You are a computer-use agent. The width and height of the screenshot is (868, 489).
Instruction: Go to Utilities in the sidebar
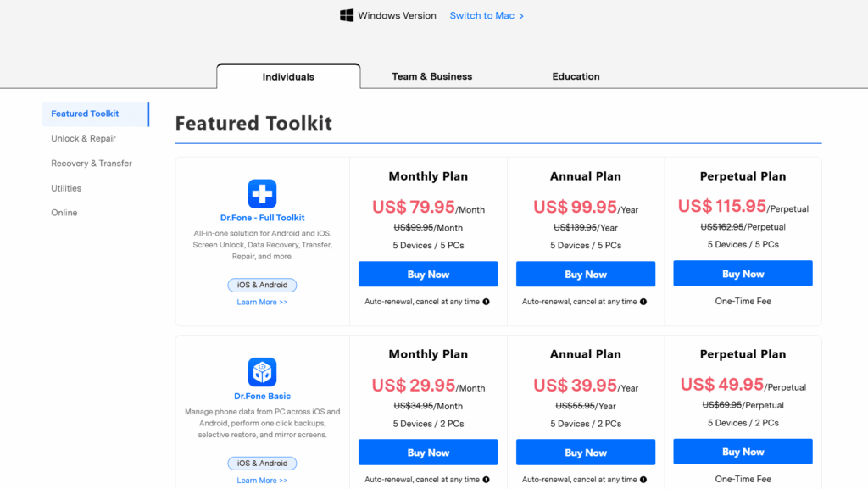tap(66, 188)
